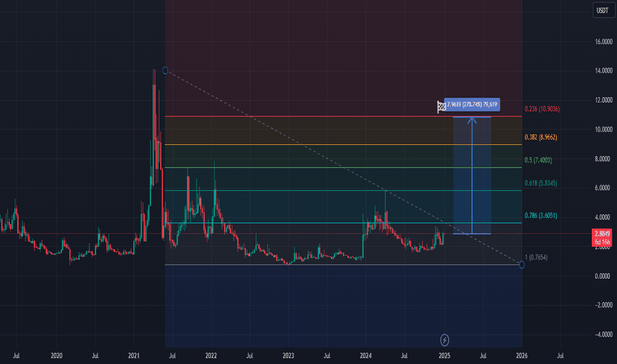The image size is (617, 364).
Task: Click the checkered flag target icon
Action: coord(441,107)
